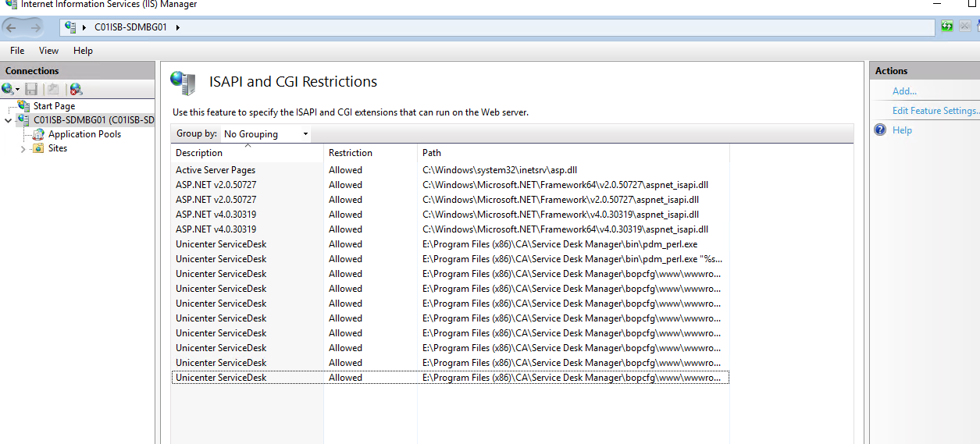Click the Actions pane header
The height and width of the screenshot is (444, 980).
tap(925, 70)
